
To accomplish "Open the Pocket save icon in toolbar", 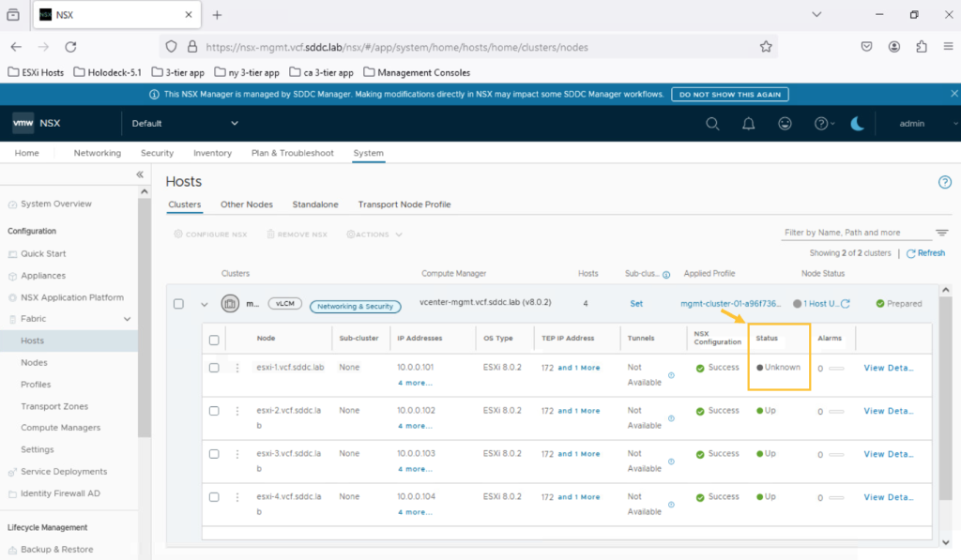I will tap(866, 47).
